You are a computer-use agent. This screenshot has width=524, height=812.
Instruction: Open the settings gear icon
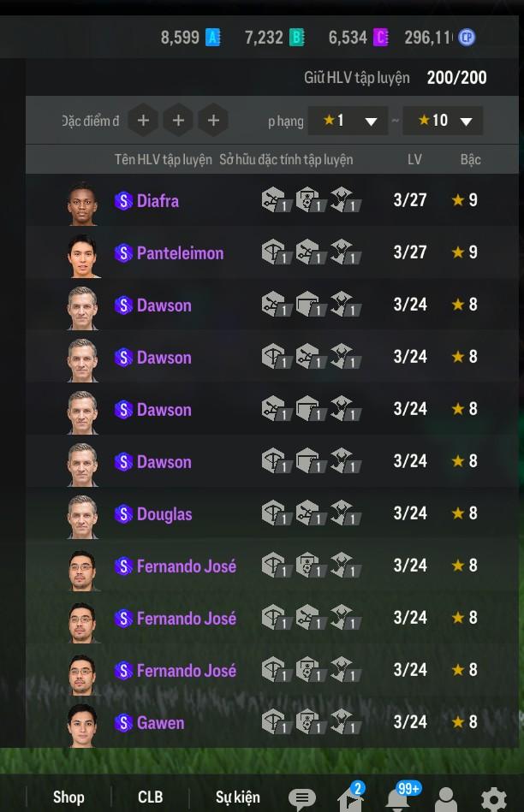coord(493,799)
